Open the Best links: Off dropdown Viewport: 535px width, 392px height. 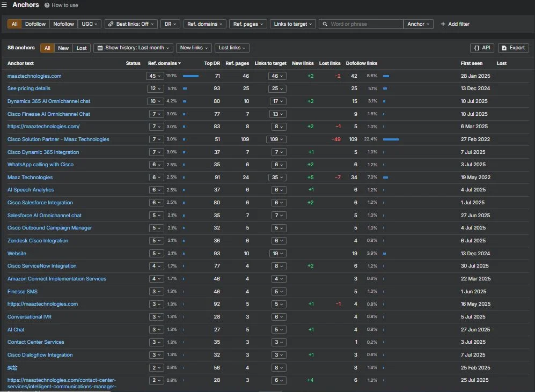coord(131,24)
